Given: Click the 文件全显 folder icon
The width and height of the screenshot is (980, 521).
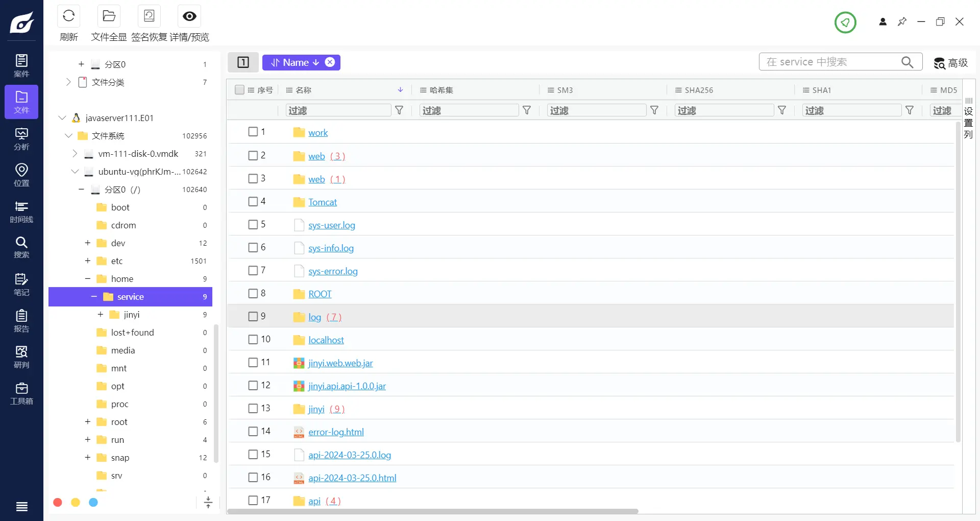Looking at the screenshot, I should click(109, 16).
